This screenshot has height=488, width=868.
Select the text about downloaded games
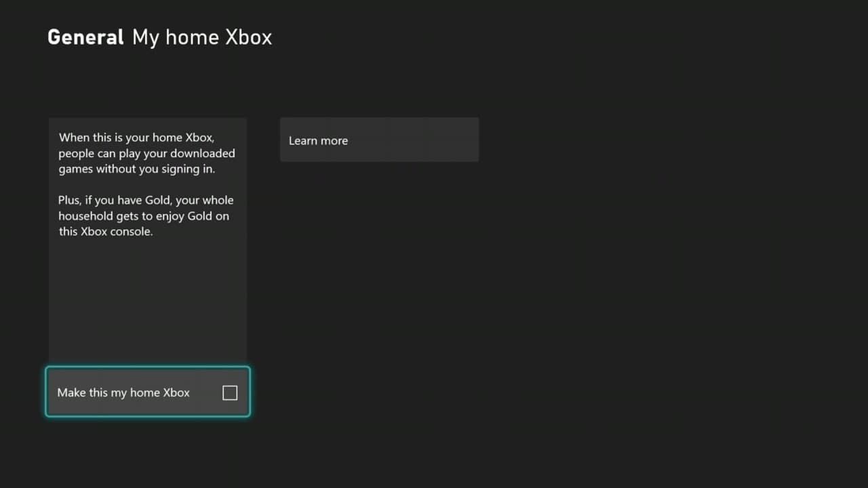(146, 153)
